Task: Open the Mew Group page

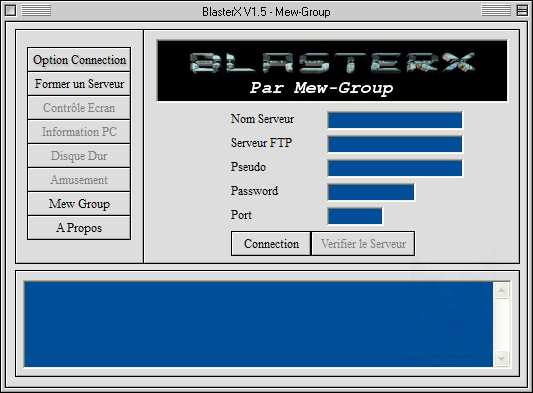Action: pyautogui.click(x=79, y=204)
